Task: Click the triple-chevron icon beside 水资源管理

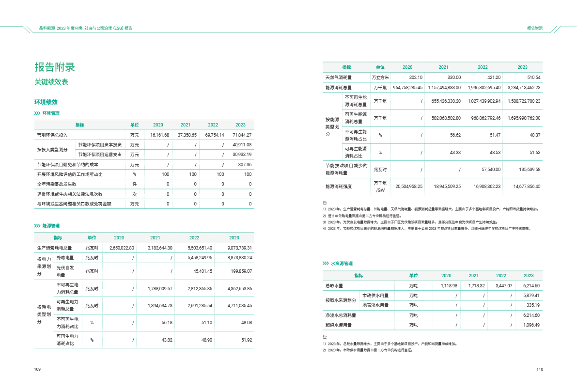Action: [326, 263]
